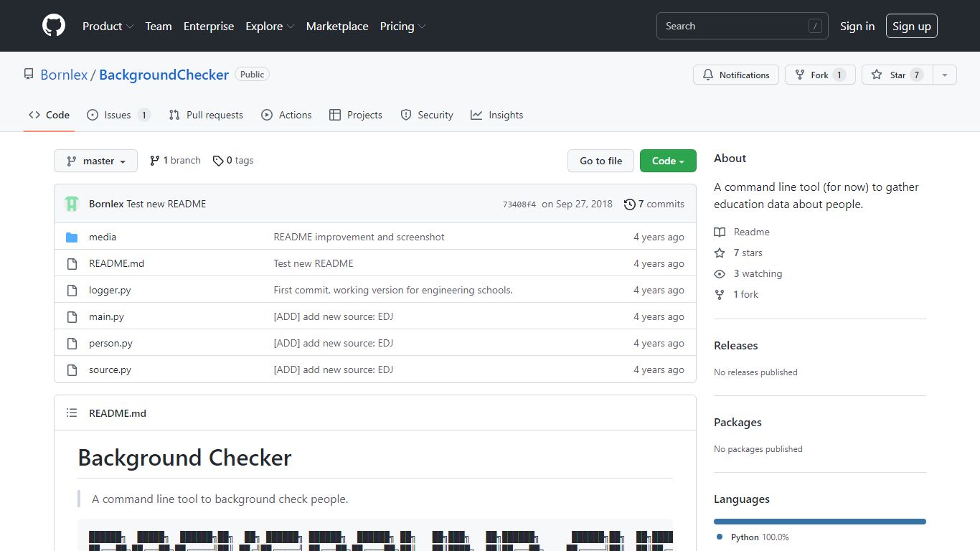Click the star icon in Star button

pyautogui.click(x=877, y=75)
